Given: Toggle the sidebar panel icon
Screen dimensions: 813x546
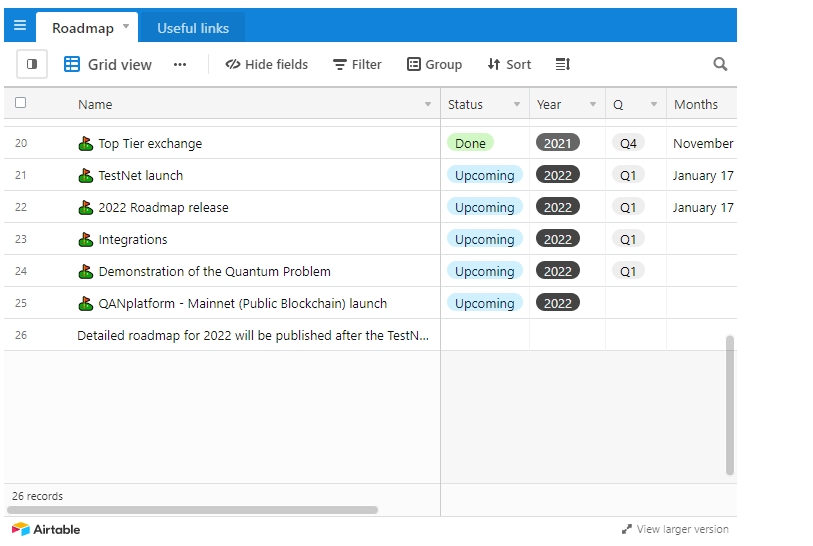Looking at the screenshot, I should click(32, 64).
